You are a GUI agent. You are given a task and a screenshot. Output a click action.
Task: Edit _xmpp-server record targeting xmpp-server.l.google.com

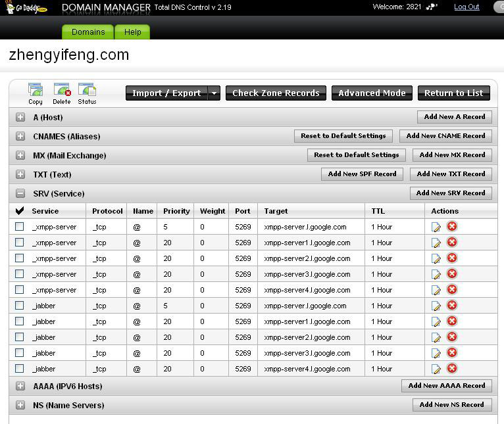[436, 227]
